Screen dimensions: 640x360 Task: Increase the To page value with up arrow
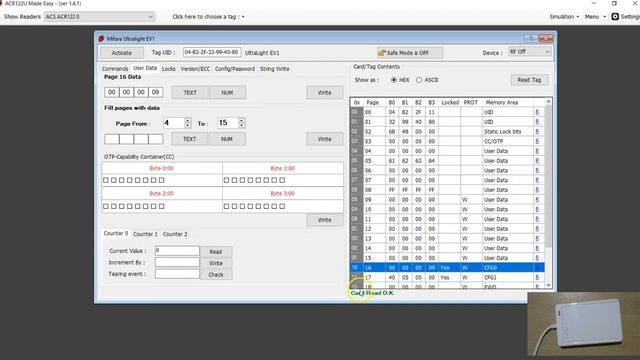242,120
